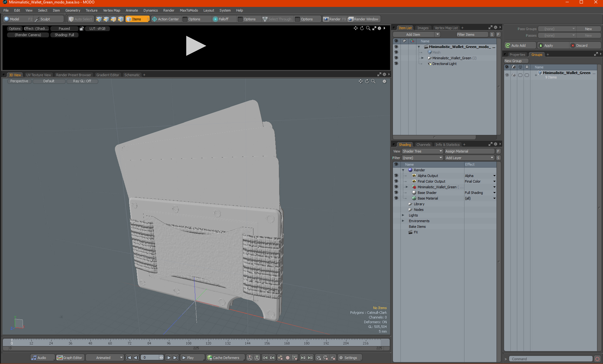Screen dimensions: 603x364
Task: Click the Render button in toolbar
Action: click(x=335, y=19)
